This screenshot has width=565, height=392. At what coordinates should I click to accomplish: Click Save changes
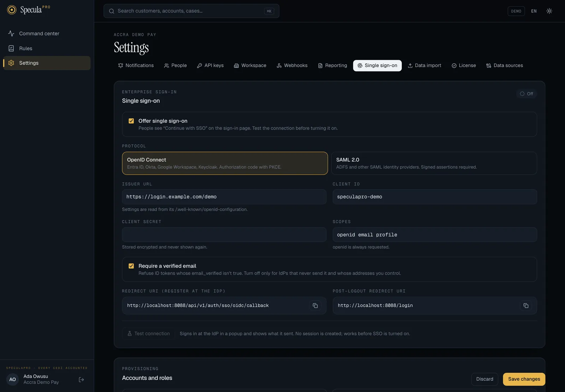tap(524, 379)
